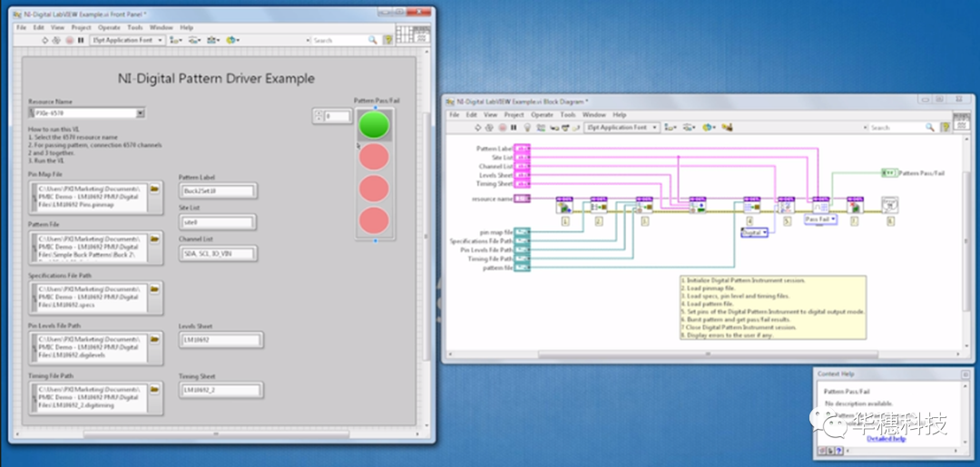Browse for Pattern File folder icon
Image resolution: width=980 pixels, height=467 pixels.
click(154, 239)
